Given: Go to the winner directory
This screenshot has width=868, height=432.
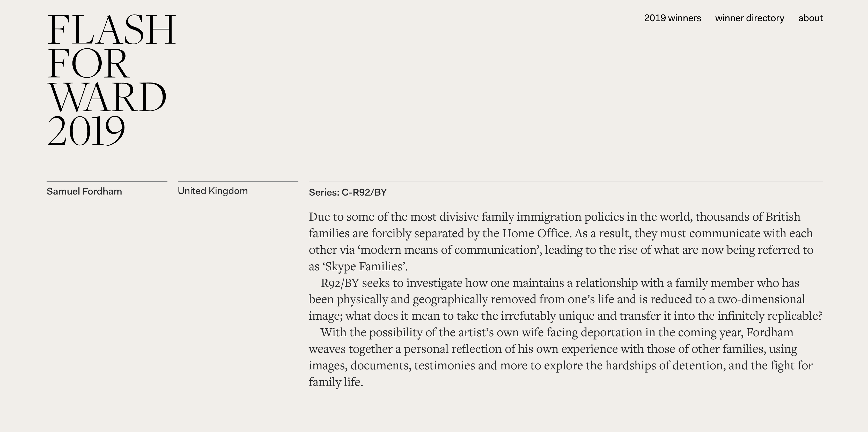Looking at the screenshot, I should click(749, 18).
